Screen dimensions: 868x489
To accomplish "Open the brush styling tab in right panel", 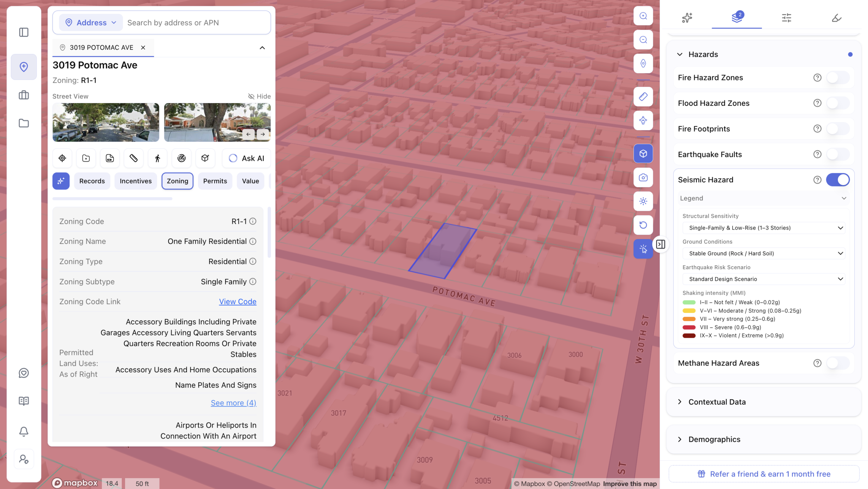I will pyautogui.click(x=836, y=17).
